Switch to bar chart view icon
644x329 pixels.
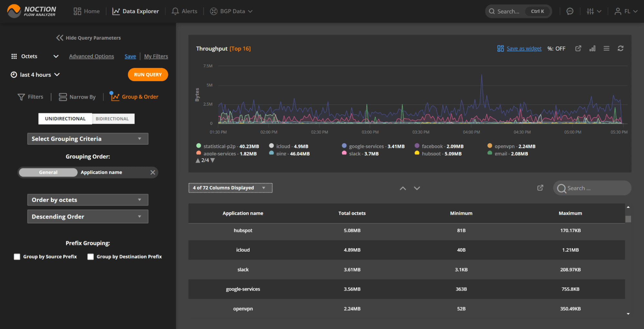coord(592,48)
